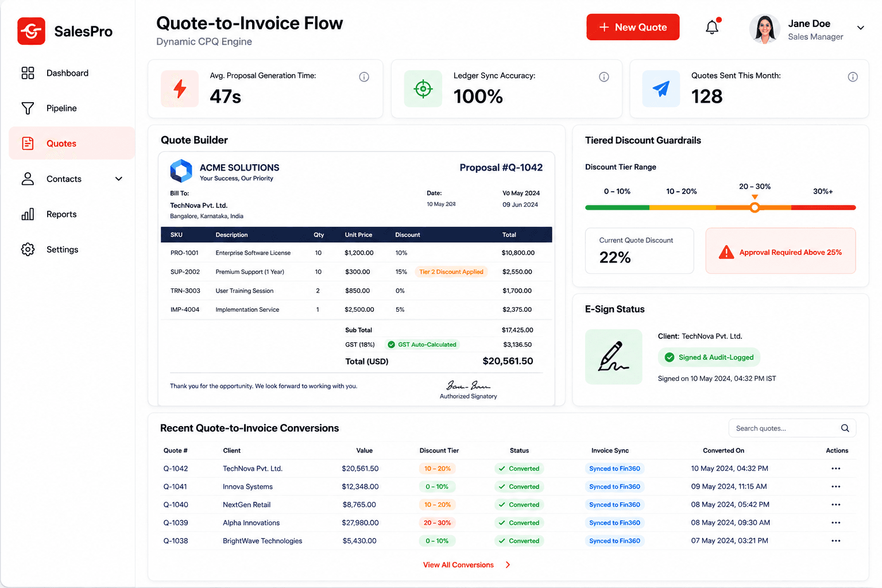The width and height of the screenshot is (882, 588).
Task: Click the SalesPro logo icon
Action: [x=31, y=31]
